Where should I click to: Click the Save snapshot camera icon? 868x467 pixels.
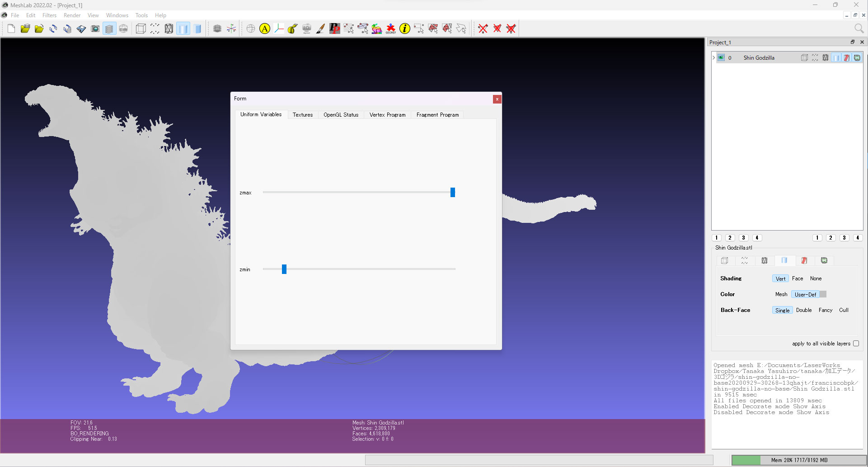coord(95,29)
